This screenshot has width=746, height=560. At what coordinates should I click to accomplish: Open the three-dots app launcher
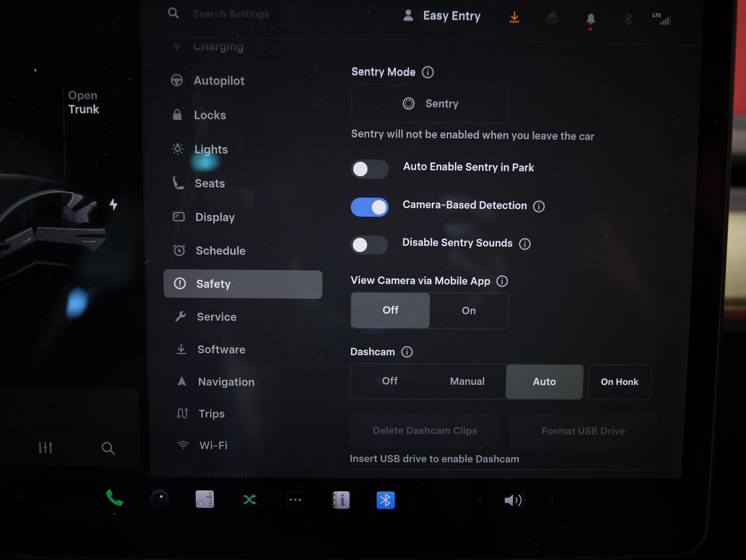point(295,500)
